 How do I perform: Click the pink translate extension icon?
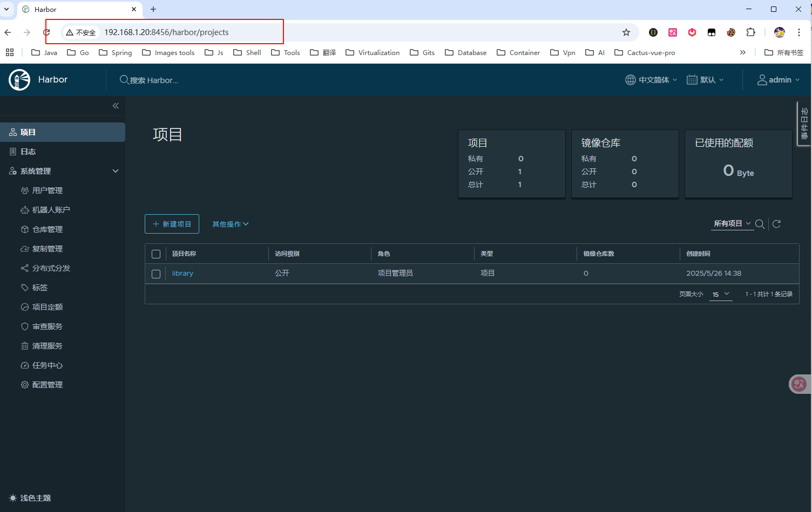click(x=673, y=32)
